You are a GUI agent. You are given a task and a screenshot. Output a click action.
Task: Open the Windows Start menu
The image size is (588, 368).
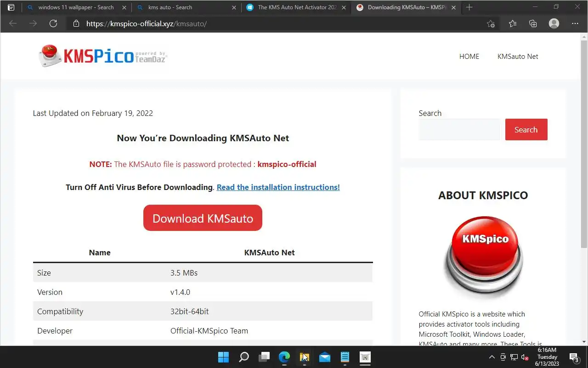click(x=223, y=357)
